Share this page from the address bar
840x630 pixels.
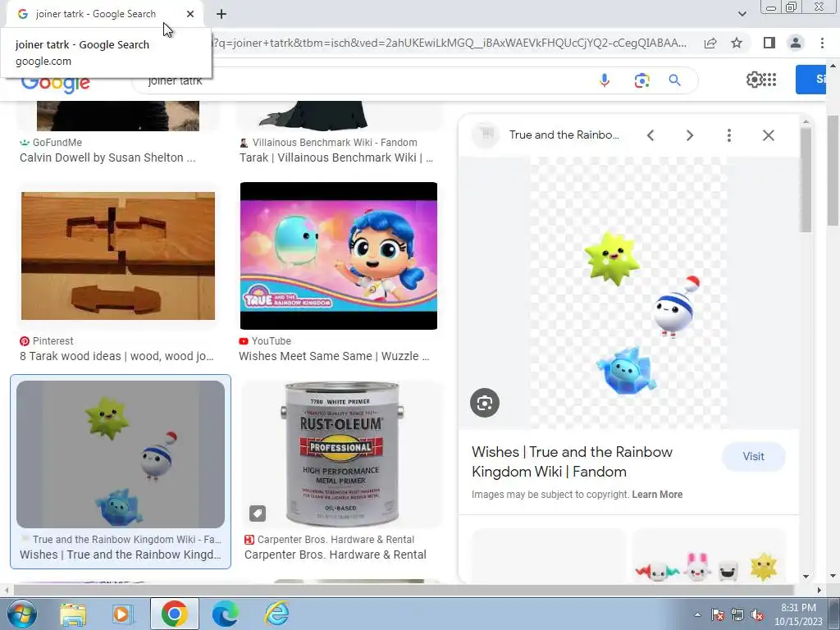click(710, 43)
